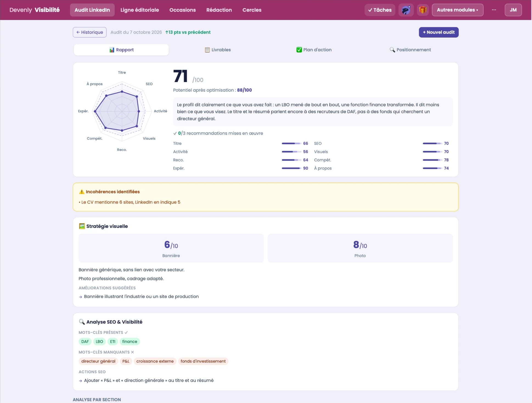532x403 pixels.
Task: Go to Audit LinkedIn section
Action: point(92,10)
